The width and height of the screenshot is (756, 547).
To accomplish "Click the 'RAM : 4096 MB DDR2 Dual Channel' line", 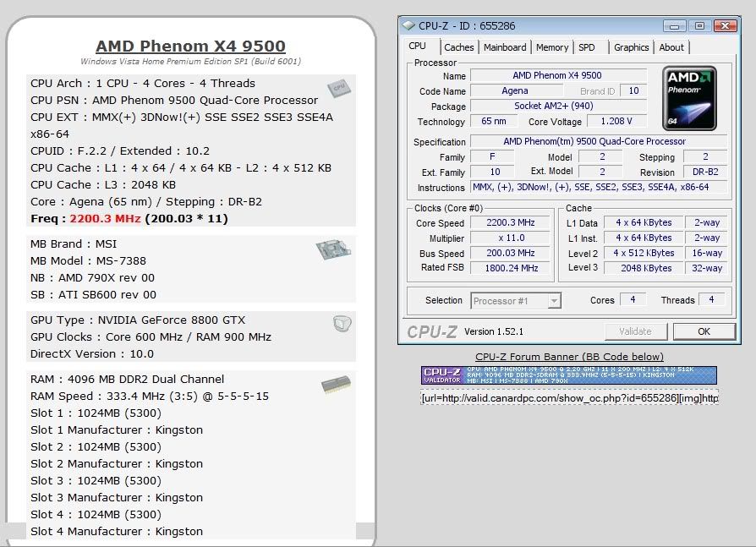I will 128,380.
